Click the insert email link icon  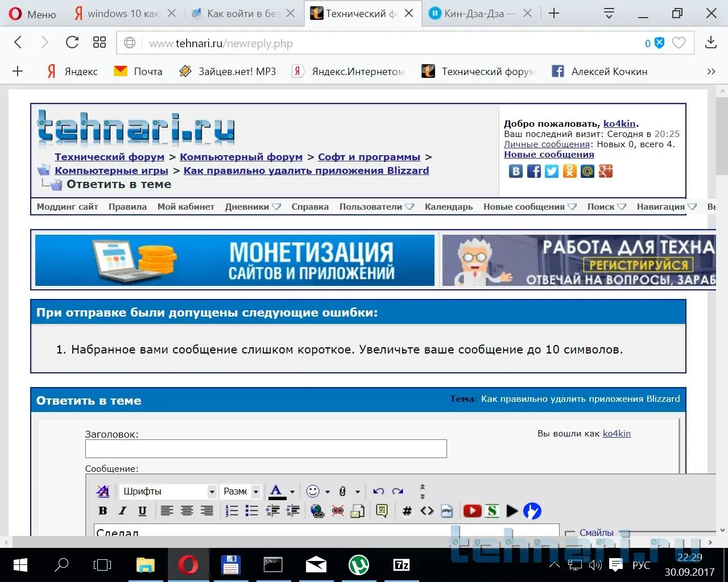357,511
